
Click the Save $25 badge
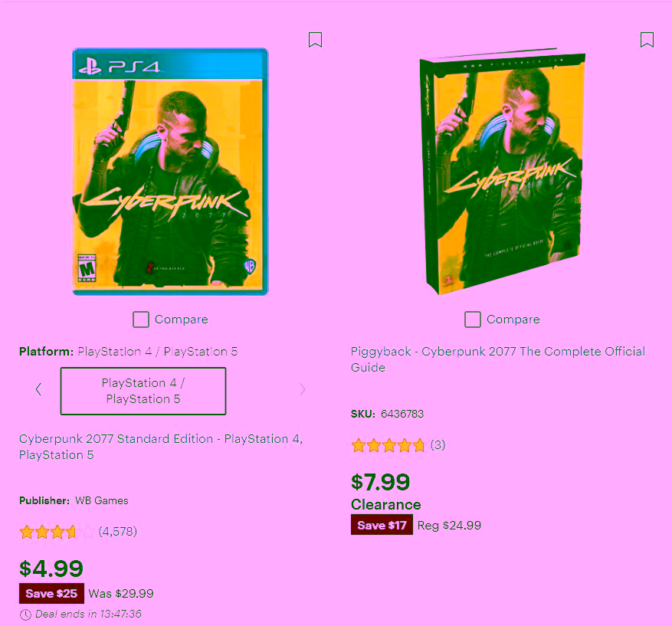(51, 594)
